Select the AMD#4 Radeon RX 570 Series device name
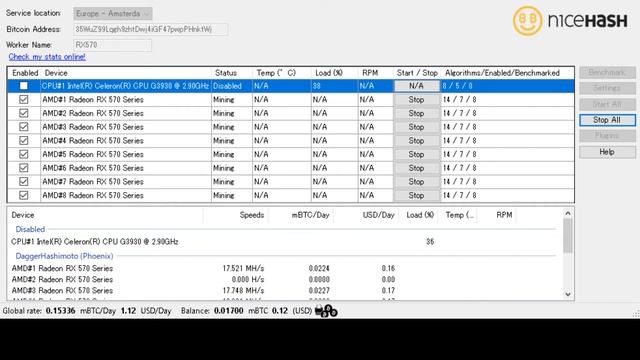Image resolution: width=640 pixels, height=360 pixels. [93, 140]
